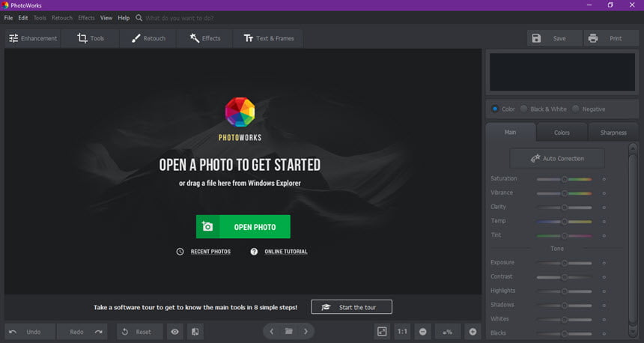Select the Negative radio button
The height and width of the screenshot is (343, 644).
coord(575,109)
